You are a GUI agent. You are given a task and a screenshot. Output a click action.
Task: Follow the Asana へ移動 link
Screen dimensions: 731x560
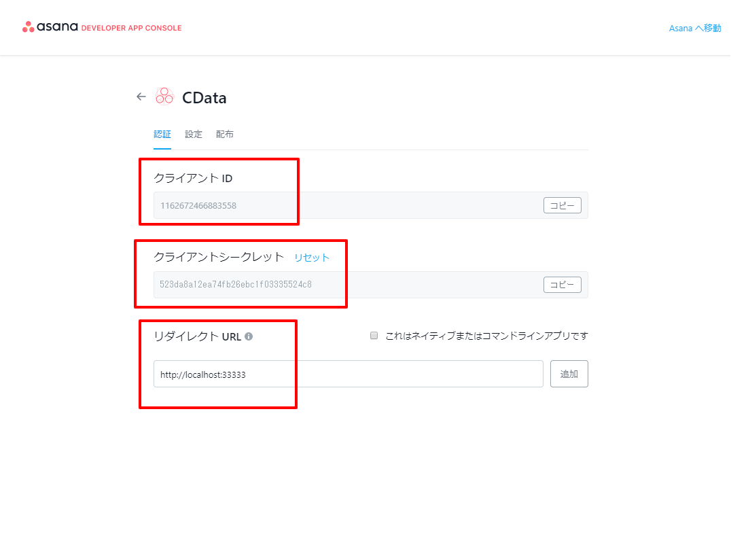pyautogui.click(x=694, y=28)
